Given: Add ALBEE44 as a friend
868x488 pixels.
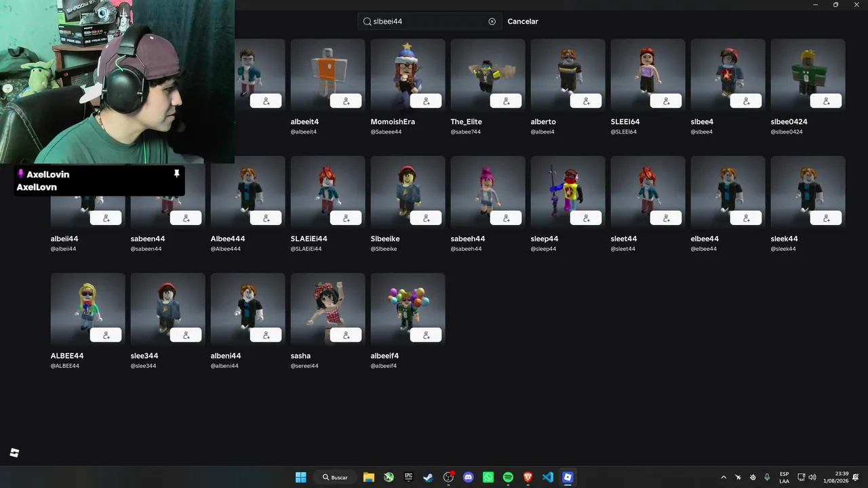Looking at the screenshot, I should click(106, 335).
